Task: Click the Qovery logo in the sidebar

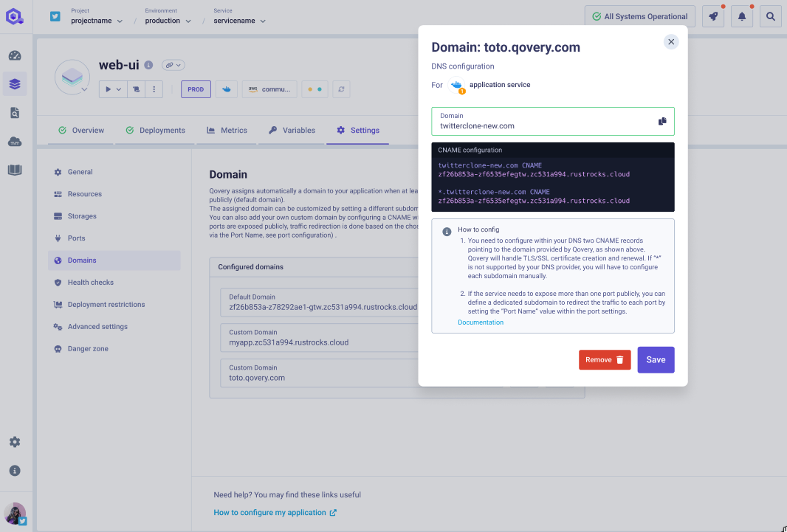Action: 15,16
